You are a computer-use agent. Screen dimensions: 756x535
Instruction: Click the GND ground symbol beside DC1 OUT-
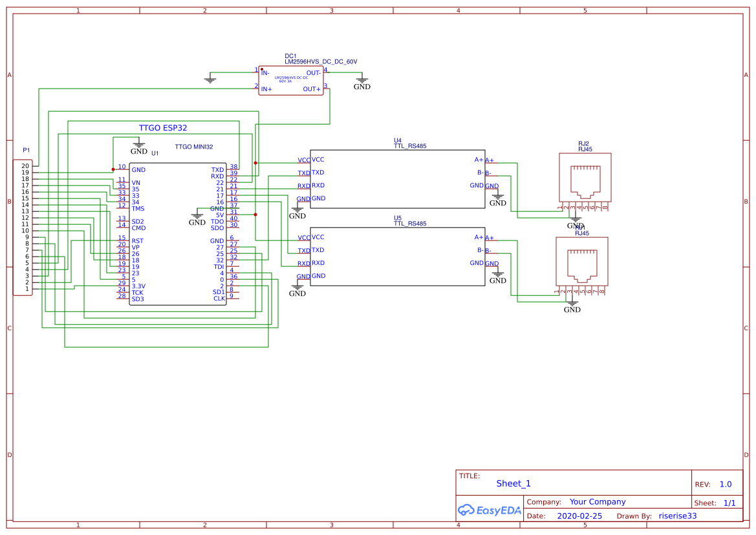362,79
